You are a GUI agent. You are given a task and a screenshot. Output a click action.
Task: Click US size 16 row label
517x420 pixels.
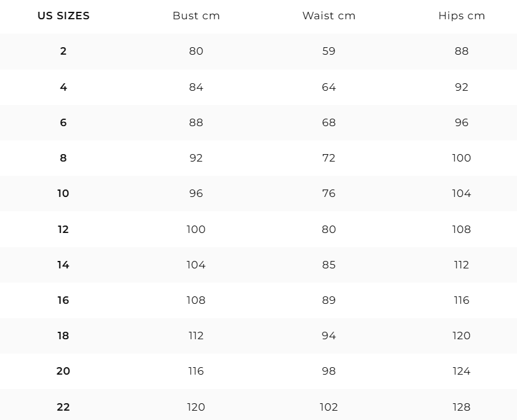click(63, 300)
